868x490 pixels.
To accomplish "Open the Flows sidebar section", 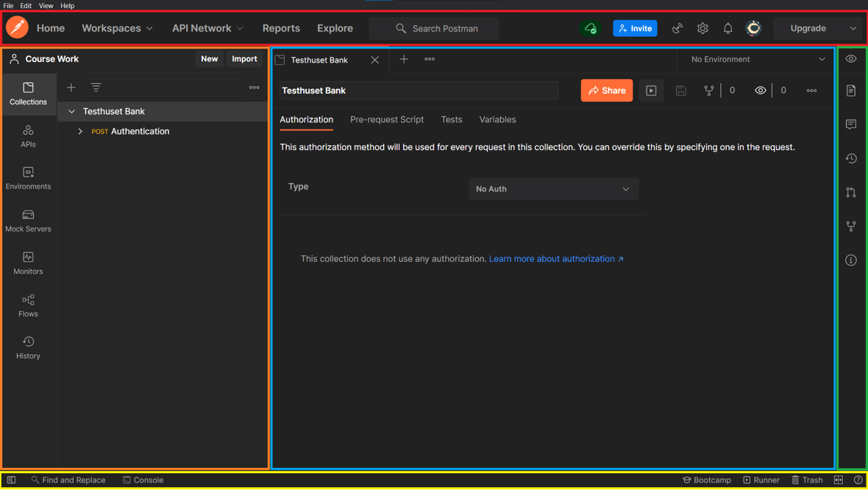I will pos(28,305).
